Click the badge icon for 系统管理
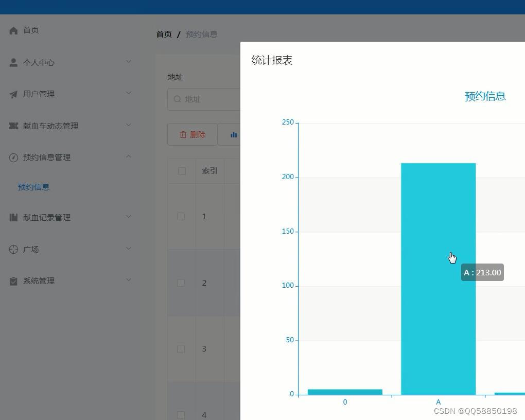The width and height of the screenshot is (525, 420). click(13, 281)
